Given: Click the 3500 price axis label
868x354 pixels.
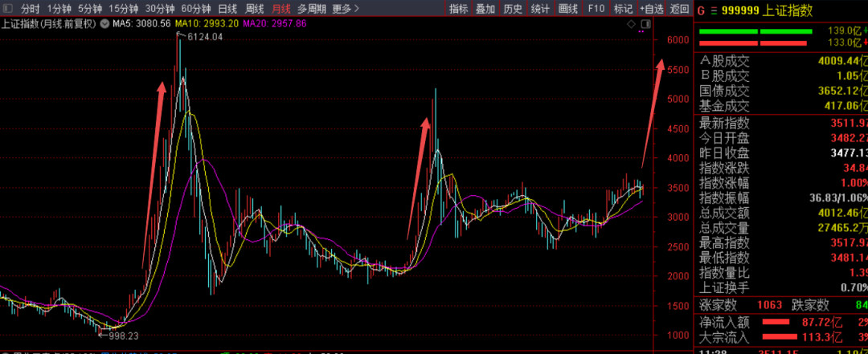Looking at the screenshot, I should 678,188.
